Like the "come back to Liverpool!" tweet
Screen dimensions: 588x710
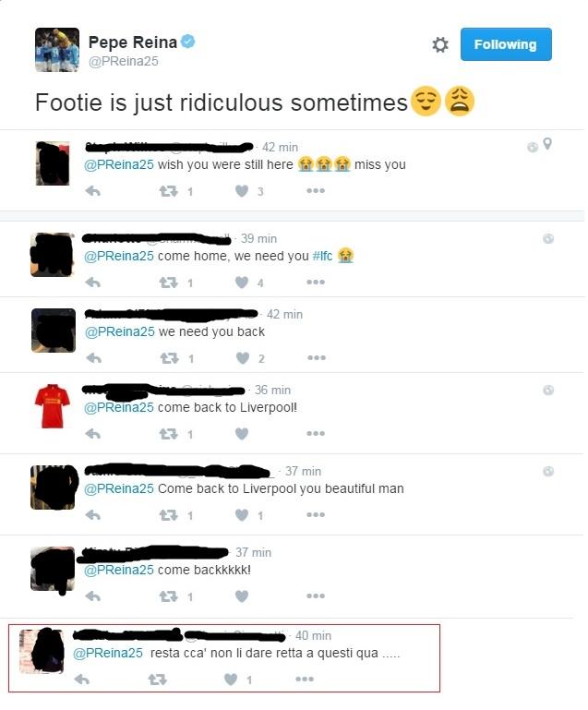point(242,434)
